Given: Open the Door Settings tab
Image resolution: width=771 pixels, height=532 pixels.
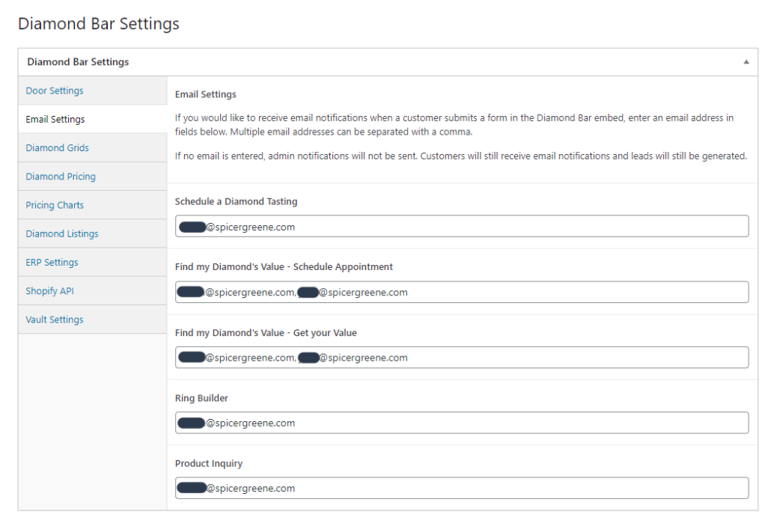Looking at the screenshot, I should tap(55, 91).
